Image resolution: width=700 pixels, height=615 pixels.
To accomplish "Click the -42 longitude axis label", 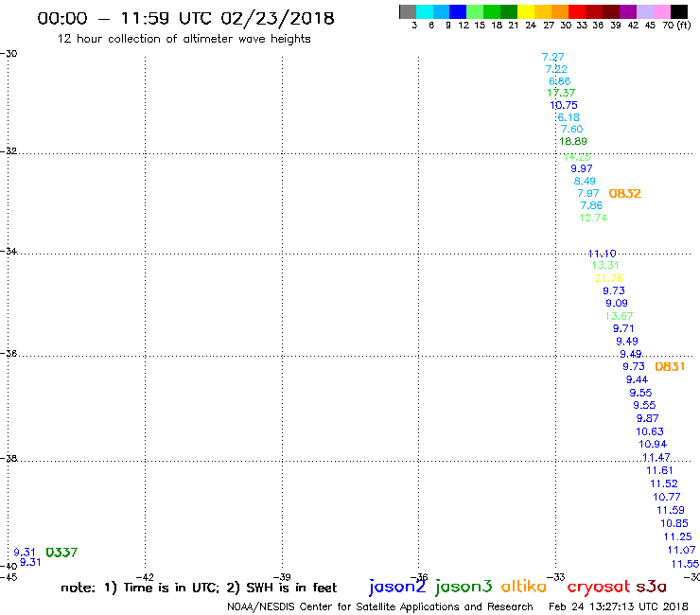I will (x=145, y=577).
